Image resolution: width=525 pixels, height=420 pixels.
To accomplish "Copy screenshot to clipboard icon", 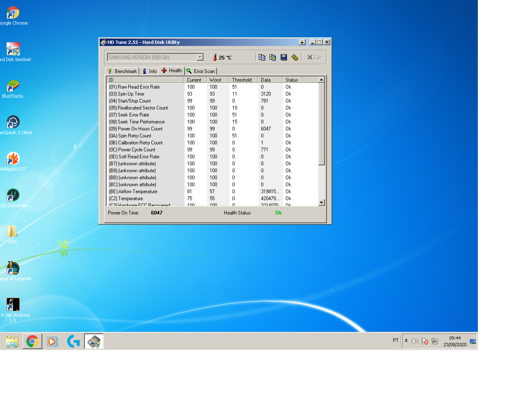I will point(273,57).
